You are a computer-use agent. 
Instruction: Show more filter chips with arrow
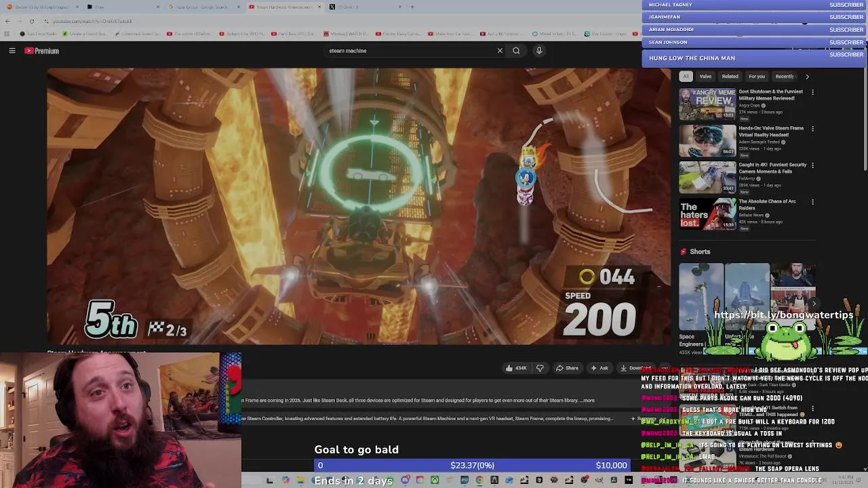[807, 77]
